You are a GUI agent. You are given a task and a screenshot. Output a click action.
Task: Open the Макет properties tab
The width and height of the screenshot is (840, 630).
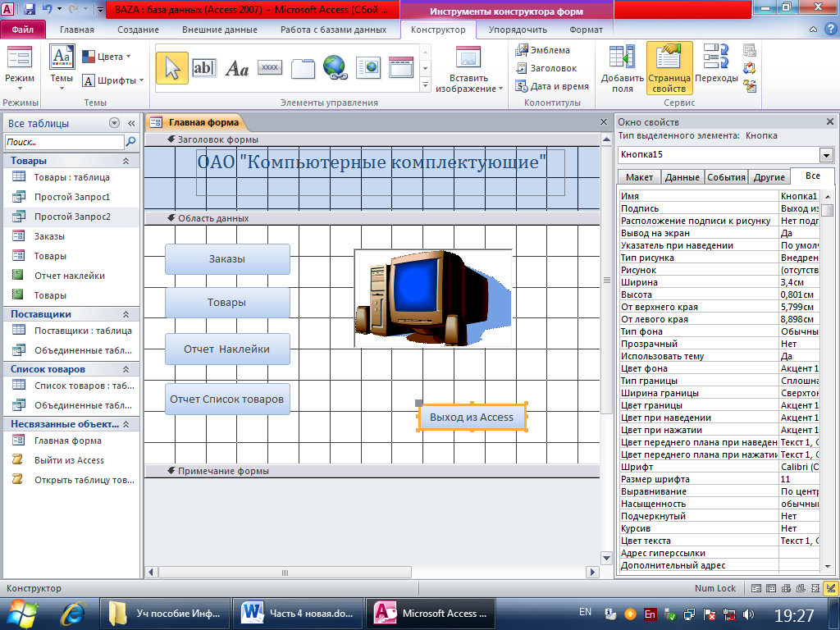click(639, 177)
